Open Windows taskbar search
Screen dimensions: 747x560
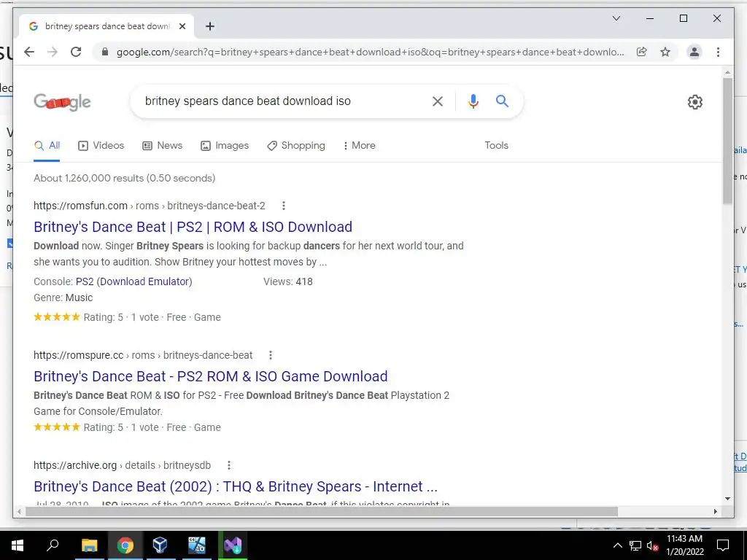53,545
